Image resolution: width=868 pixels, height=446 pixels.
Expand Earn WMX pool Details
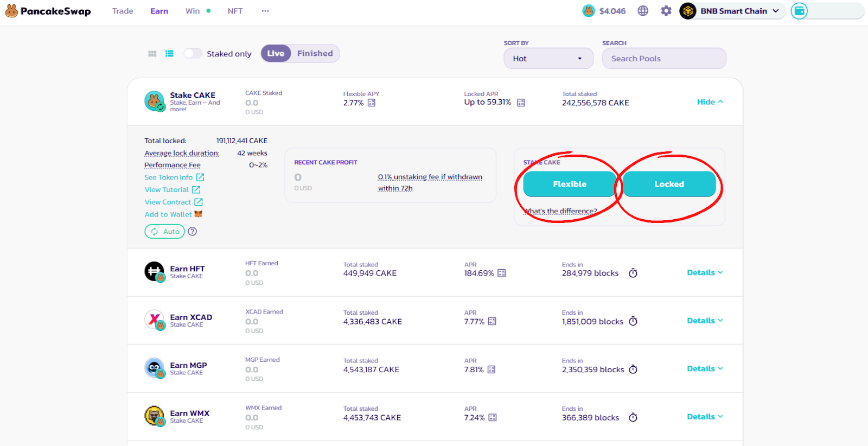[705, 417]
